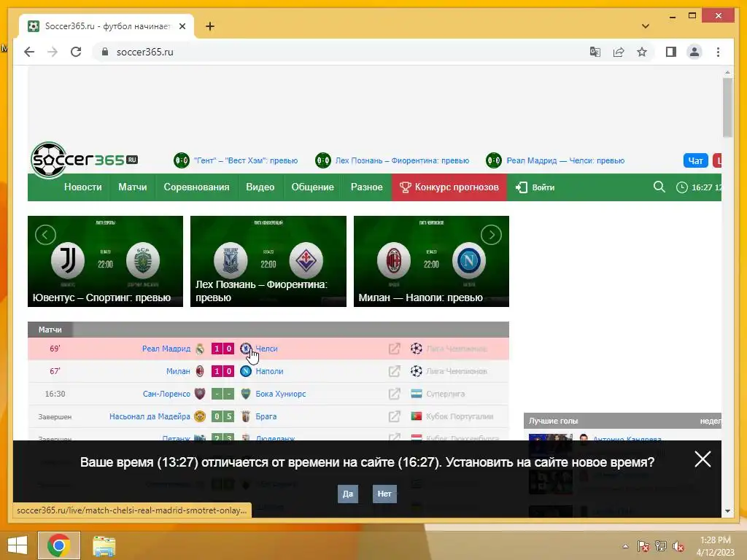Open File Explorer from taskbar
The image size is (747, 560).
point(104,546)
